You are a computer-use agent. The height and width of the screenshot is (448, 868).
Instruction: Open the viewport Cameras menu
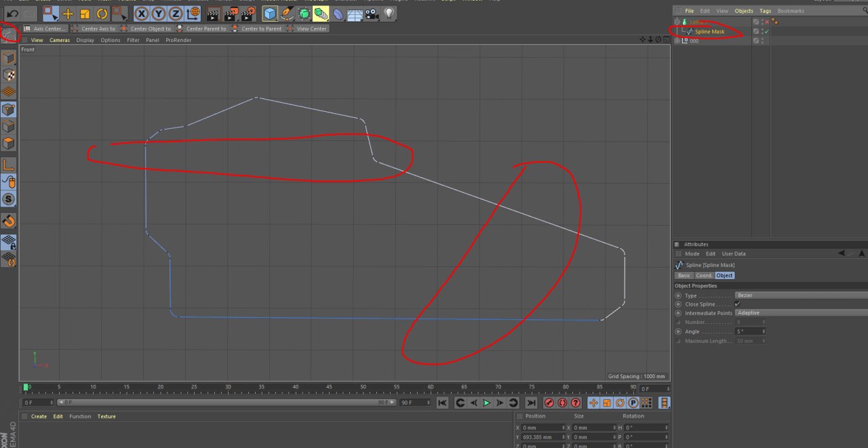60,40
